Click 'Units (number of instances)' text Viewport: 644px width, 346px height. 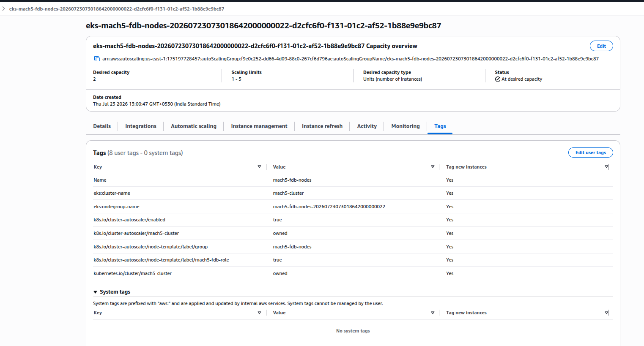click(x=392, y=79)
